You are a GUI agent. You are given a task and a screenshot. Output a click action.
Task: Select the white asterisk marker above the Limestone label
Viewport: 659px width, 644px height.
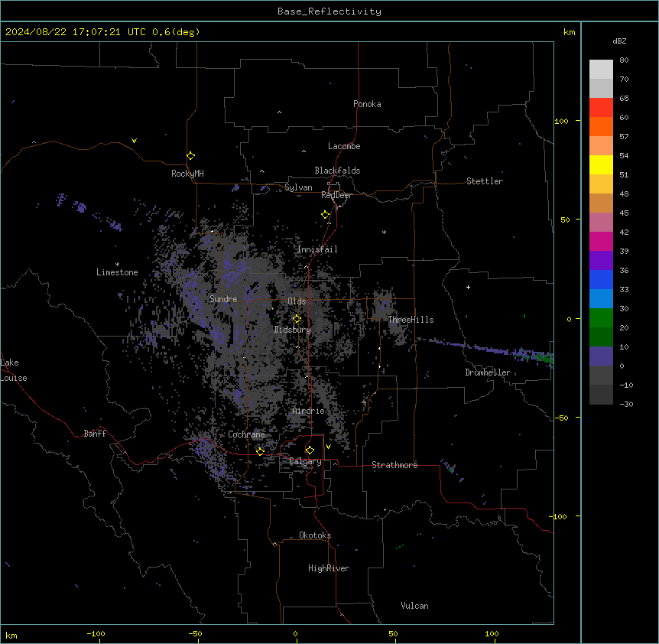[117, 265]
